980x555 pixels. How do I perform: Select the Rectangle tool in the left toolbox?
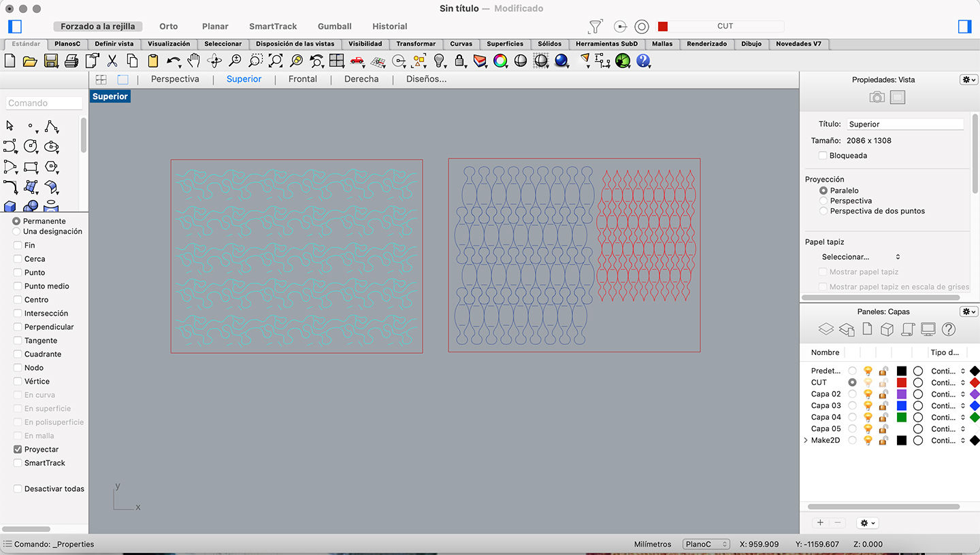click(31, 167)
